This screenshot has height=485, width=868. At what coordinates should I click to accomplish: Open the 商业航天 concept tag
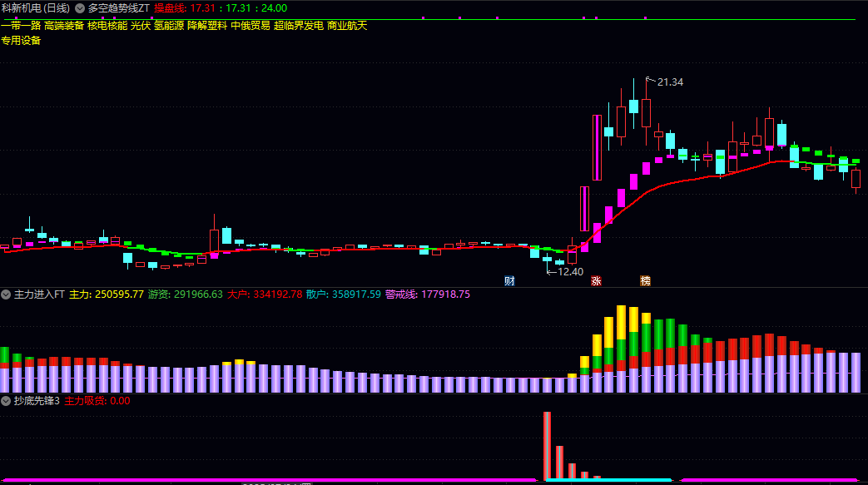(x=347, y=26)
